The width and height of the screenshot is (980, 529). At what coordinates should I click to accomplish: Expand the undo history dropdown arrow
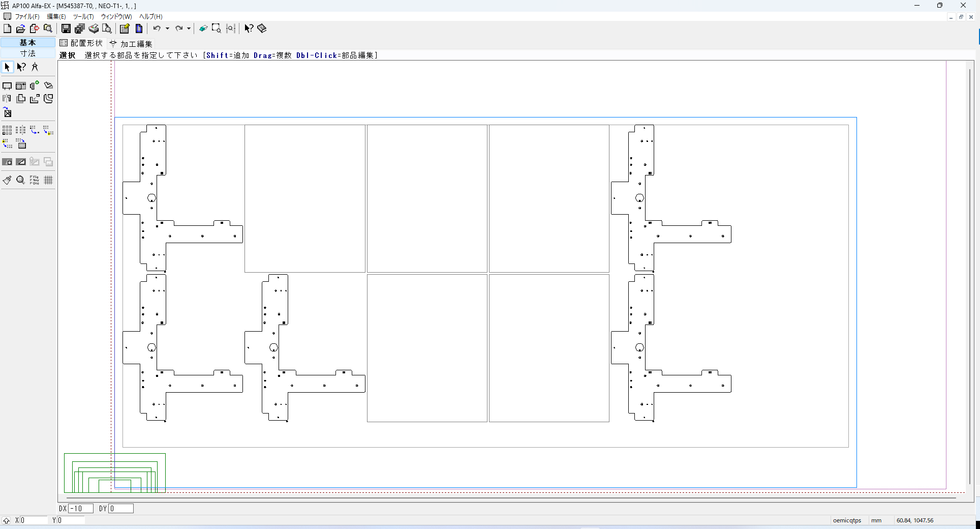click(167, 28)
